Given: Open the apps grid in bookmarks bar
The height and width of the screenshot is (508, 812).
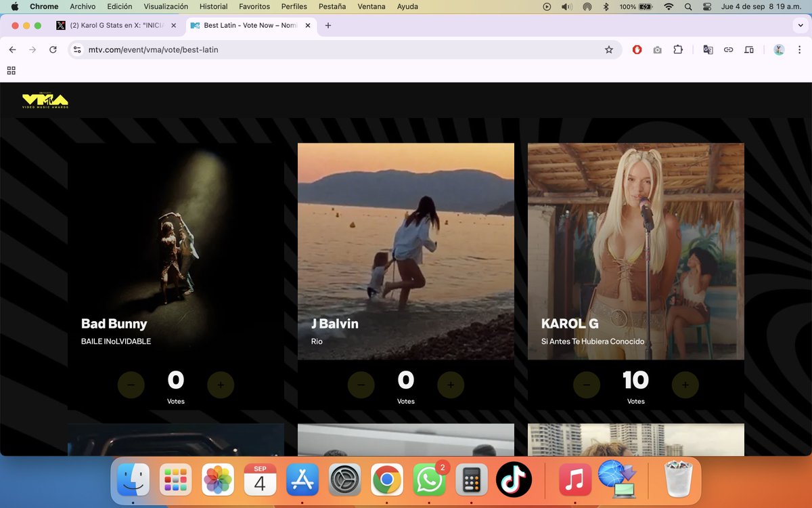Looking at the screenshot, I should coord(12,70).
